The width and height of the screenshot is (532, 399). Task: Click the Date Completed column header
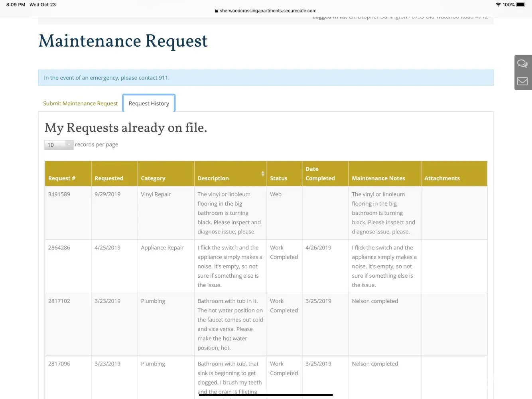pos(320,174)
